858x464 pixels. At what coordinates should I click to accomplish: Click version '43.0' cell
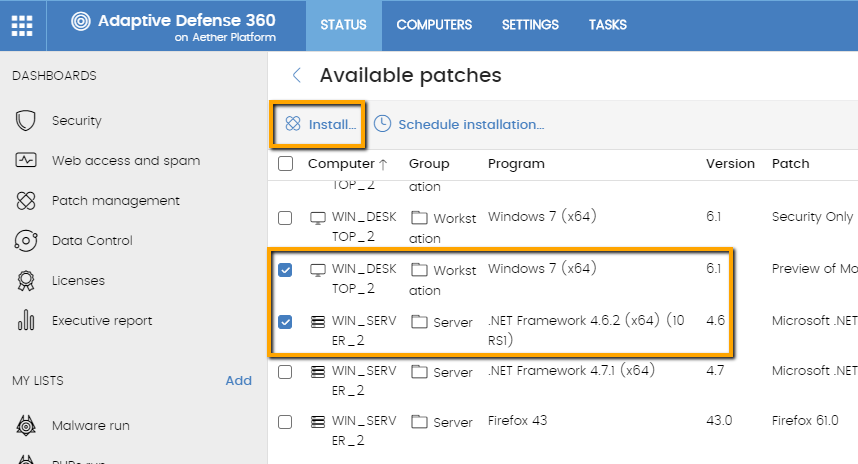tap(719, 420)
